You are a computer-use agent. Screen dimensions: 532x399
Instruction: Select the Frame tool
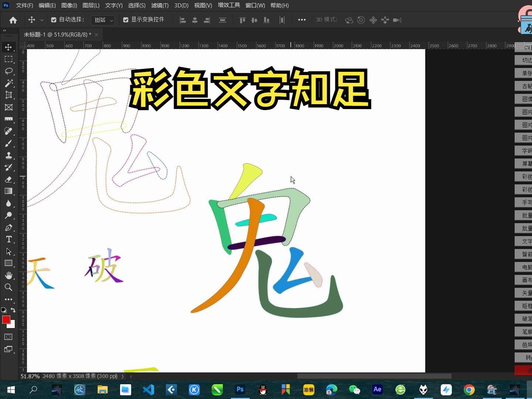click(8, 107)
